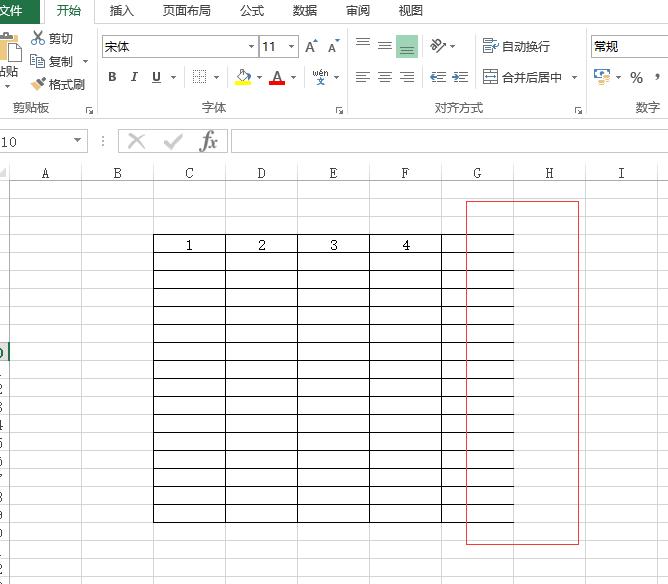Select cell containing 4

[x=406, y=244]
